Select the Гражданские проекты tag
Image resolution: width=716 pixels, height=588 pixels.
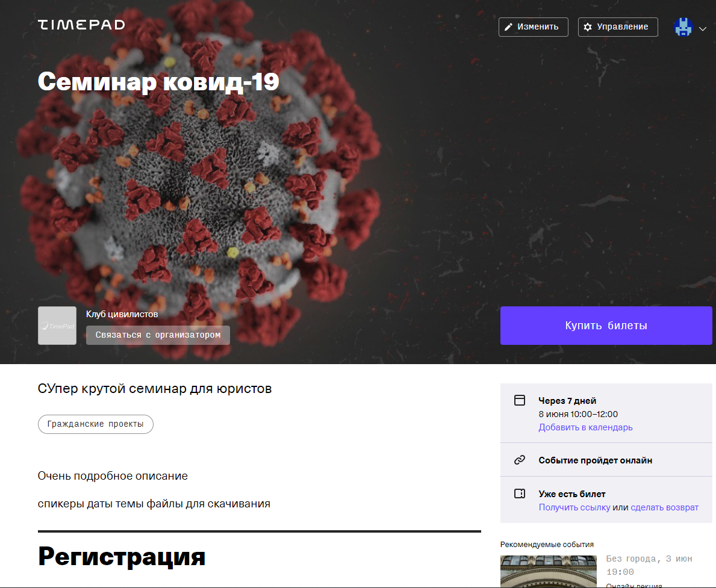click(95, 424)
